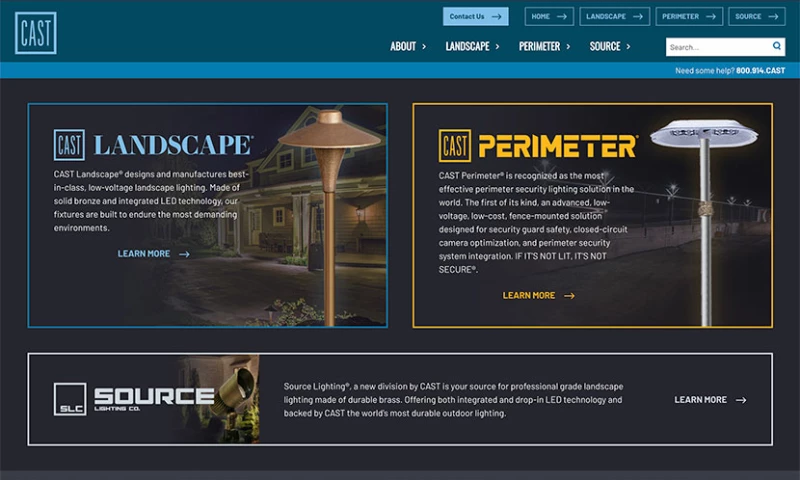Click the arrow after Landscape LEARN MORE
This screenshot has width=800, height=480.
[x=184, y=254]
